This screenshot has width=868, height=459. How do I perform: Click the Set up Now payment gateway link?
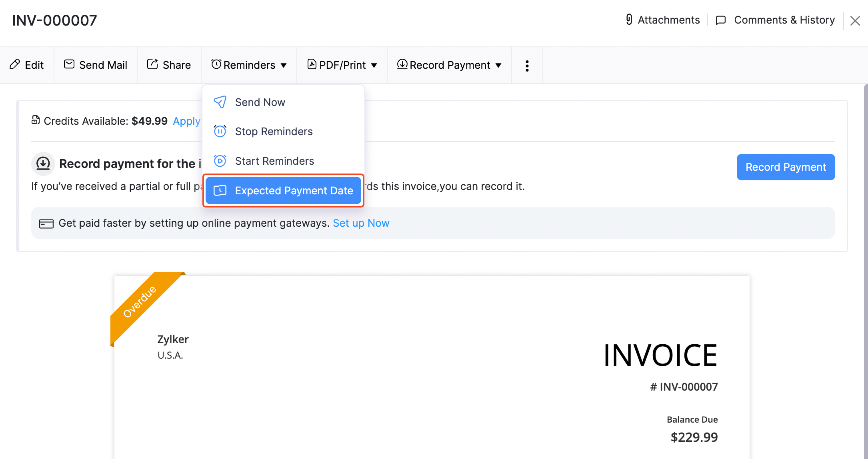click(x=361, y=223)
